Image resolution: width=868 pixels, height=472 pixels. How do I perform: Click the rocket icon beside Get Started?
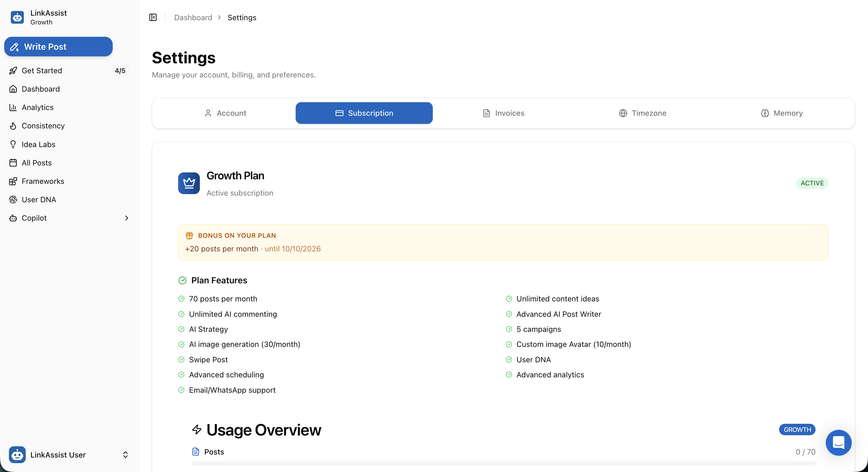point(13,71)
